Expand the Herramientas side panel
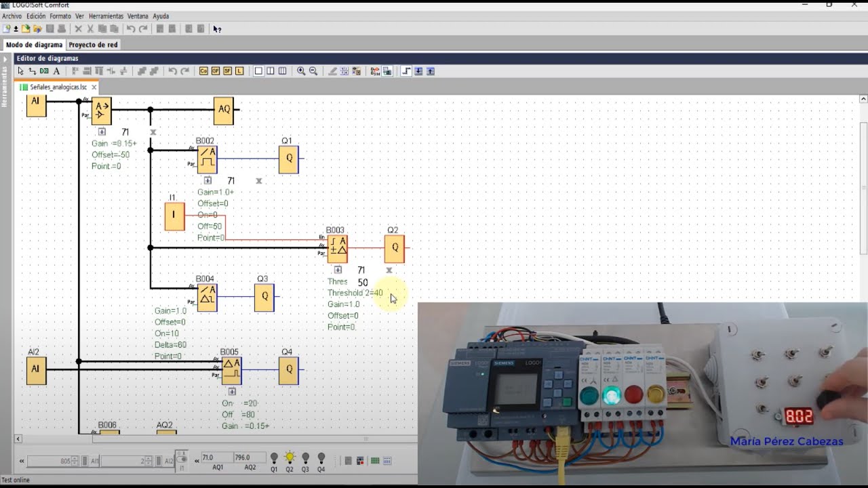 point(5,60)
